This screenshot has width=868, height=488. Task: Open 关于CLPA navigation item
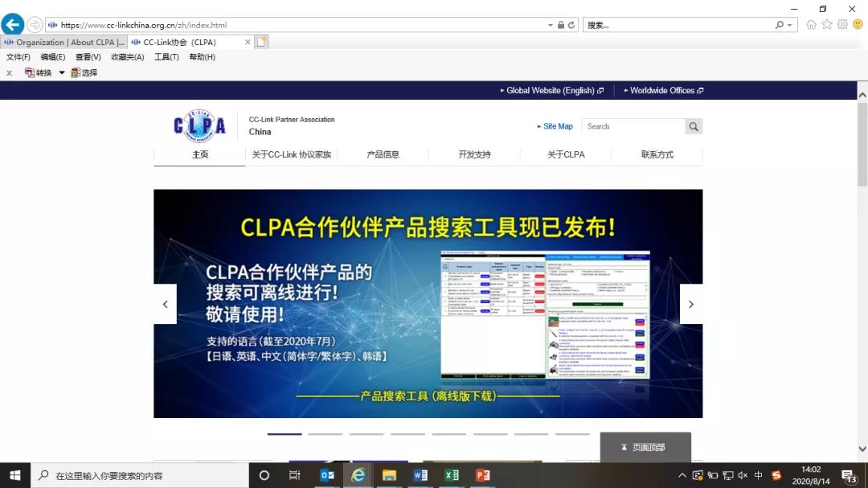(566, 154)
